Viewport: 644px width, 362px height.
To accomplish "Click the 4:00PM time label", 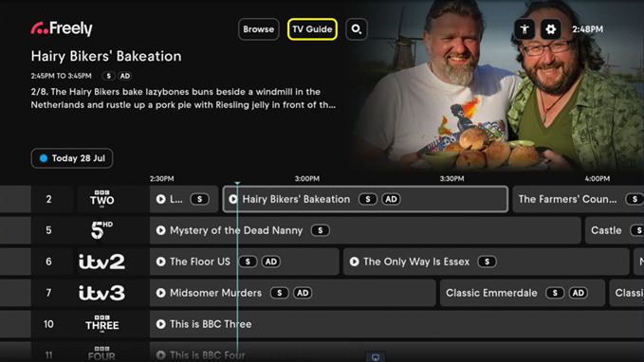I will coord(598,178).
